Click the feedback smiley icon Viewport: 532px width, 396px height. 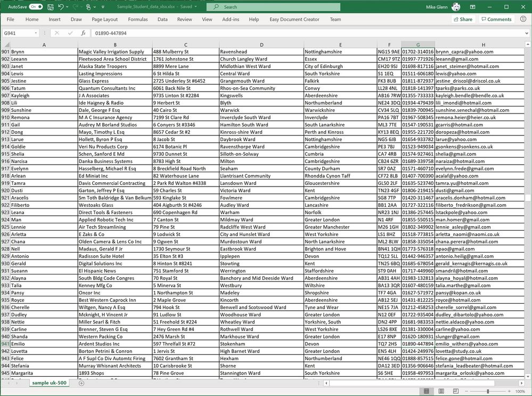523,19
